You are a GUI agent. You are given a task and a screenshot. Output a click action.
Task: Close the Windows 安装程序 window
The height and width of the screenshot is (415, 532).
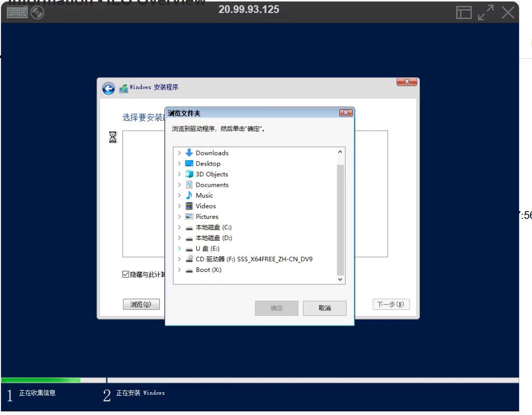407,82
